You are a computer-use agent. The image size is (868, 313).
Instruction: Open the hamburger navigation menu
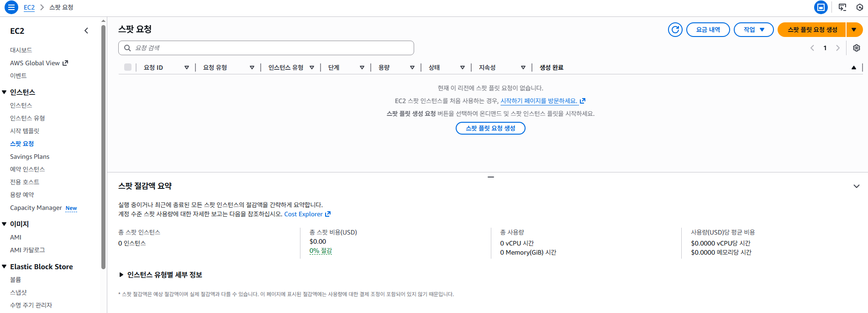pyautogui.click(x=11, y=7)
